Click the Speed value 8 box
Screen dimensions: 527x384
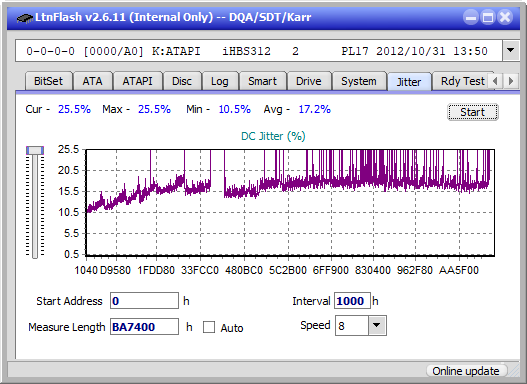[352, 326]
